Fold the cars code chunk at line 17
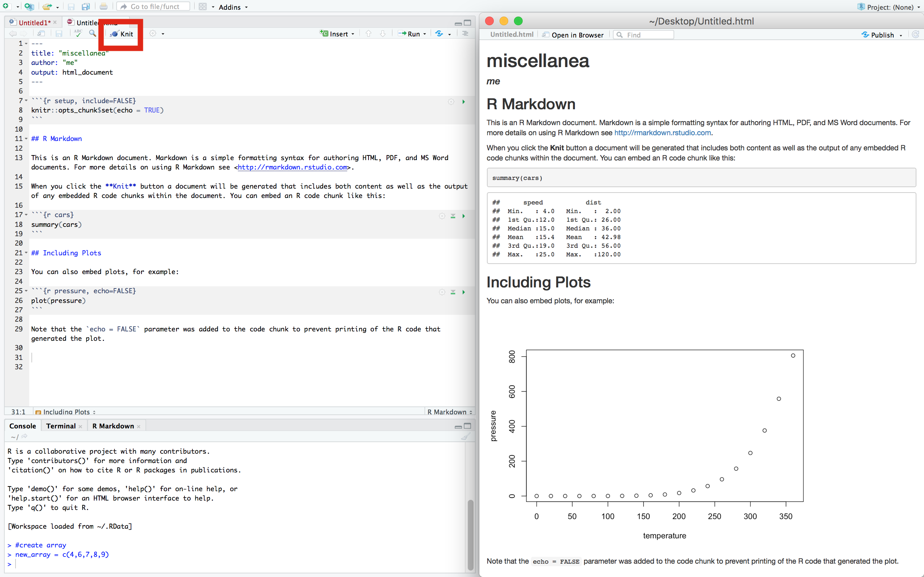The height and width of the screenshot is (577, 924). [26, 215]
